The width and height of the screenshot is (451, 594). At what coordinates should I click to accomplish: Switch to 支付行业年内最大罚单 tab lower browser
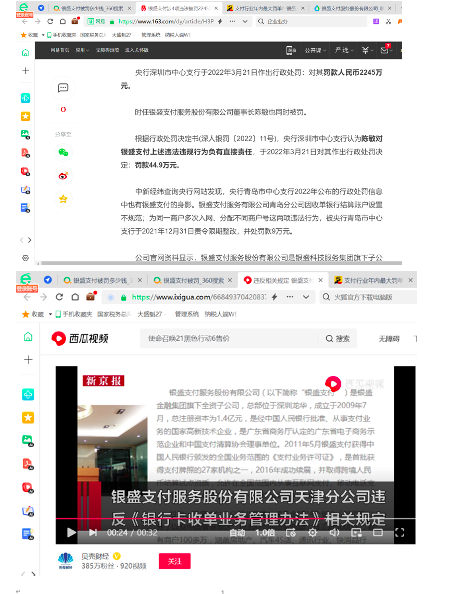point(373,280)
